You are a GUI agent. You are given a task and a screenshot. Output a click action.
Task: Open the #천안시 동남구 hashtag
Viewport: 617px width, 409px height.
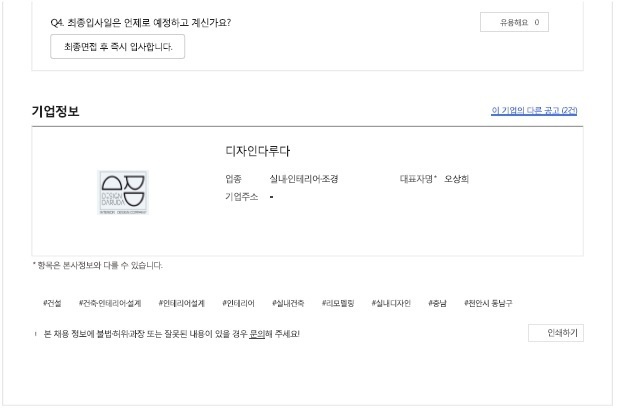click(488, 303)
